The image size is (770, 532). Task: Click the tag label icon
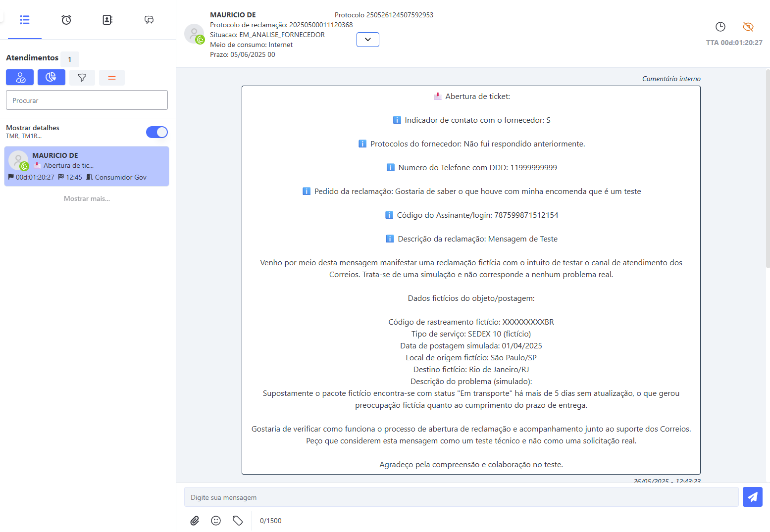[238, 521]
